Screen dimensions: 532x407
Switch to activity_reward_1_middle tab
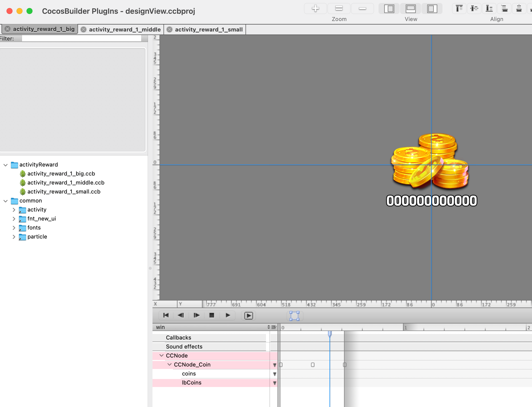[x=124, y=29]
